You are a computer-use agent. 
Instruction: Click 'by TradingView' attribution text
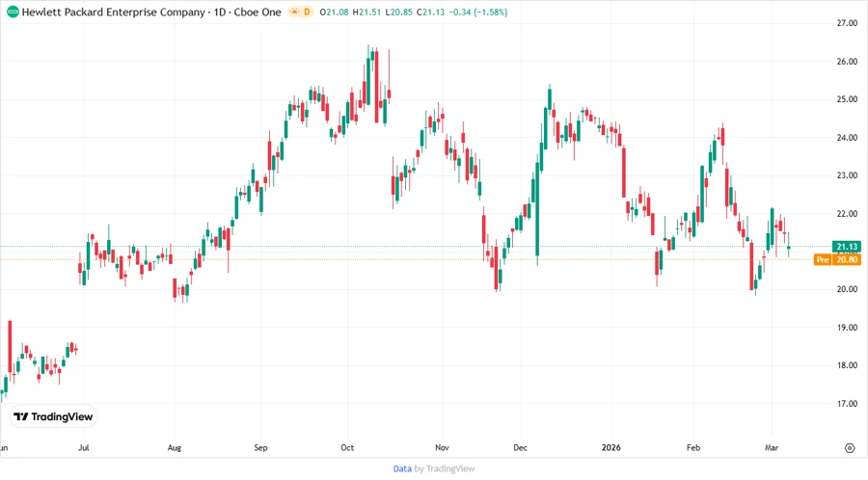click(445, 469)
